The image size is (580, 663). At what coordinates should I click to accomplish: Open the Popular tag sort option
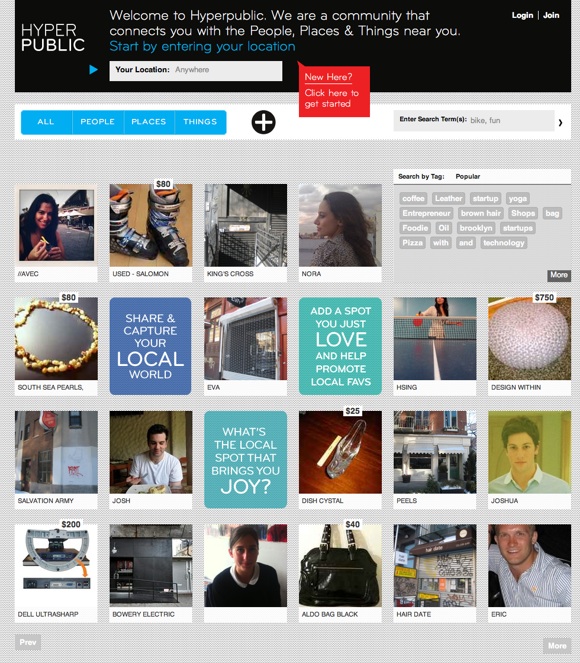[468, 176]
